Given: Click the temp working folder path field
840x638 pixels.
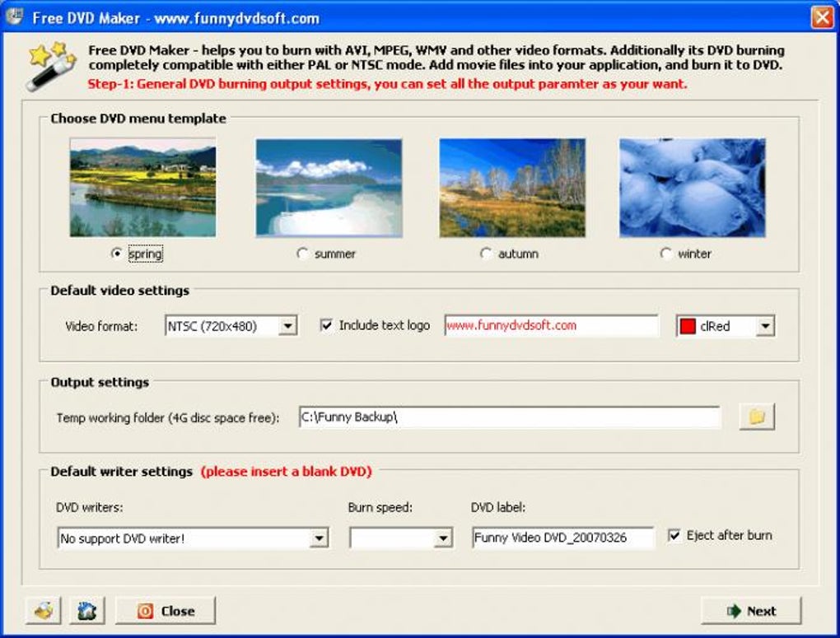Looking at the screenshot, I should point(510,417).
